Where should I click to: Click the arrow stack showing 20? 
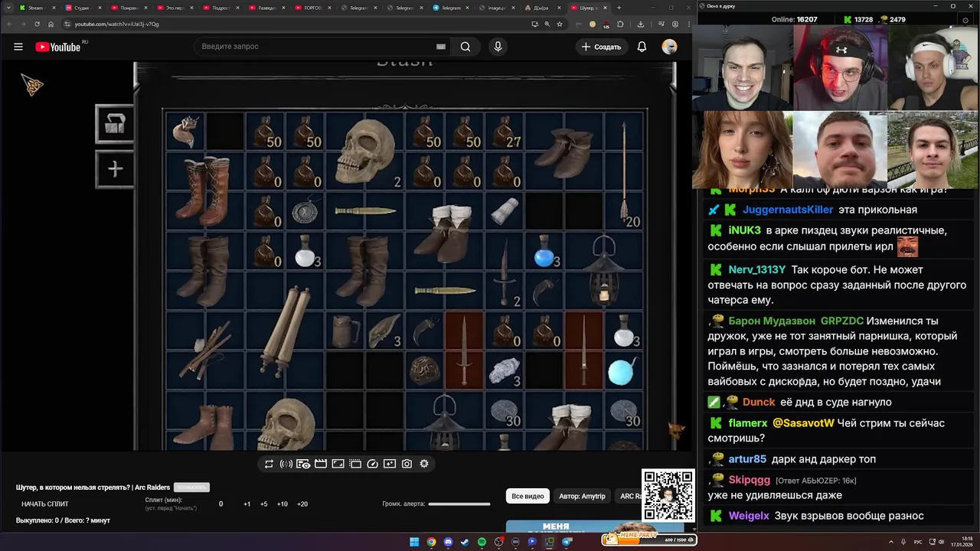(x=624, y=171)
